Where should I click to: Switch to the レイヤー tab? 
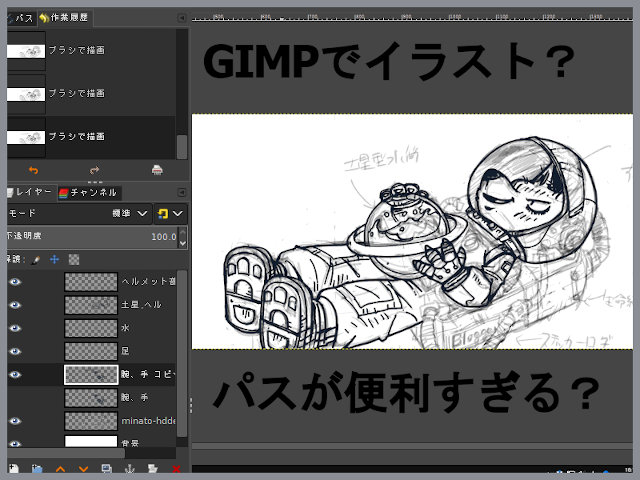pos(30,192)
